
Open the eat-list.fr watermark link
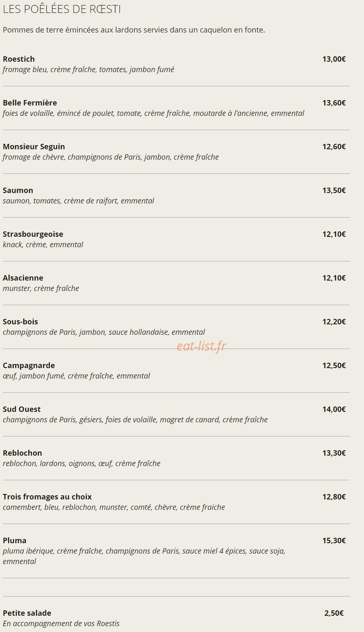[x=201, y=346]
